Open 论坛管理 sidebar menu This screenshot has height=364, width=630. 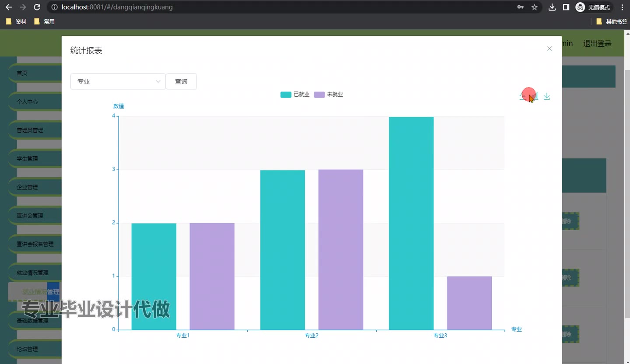click(35, 349)
